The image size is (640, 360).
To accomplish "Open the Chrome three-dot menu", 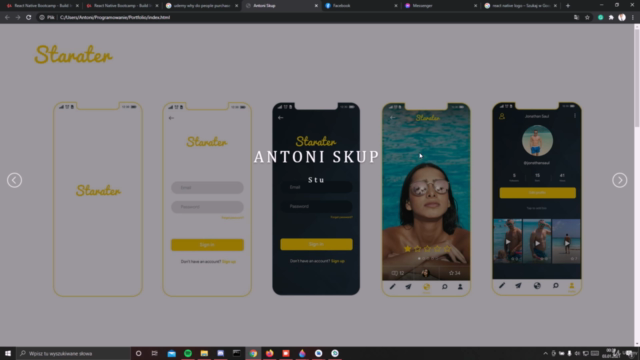I will (633, 17).
